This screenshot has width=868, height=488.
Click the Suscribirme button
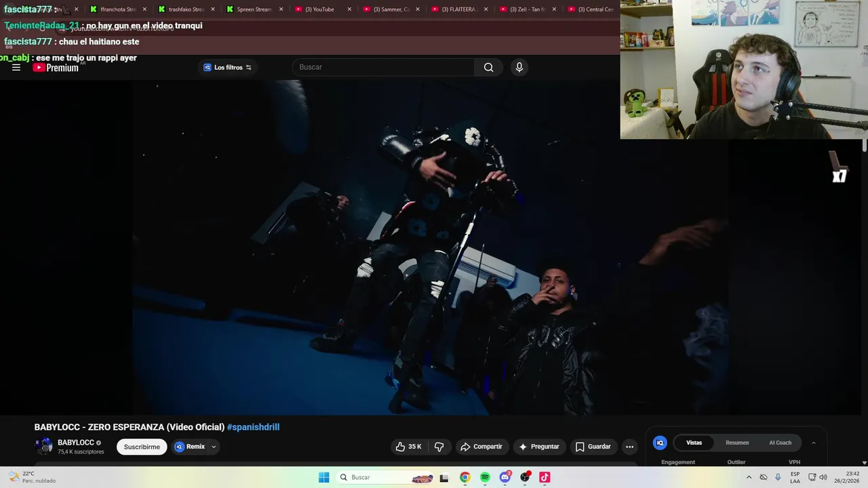pyautogui.click(x=142, y=447)
